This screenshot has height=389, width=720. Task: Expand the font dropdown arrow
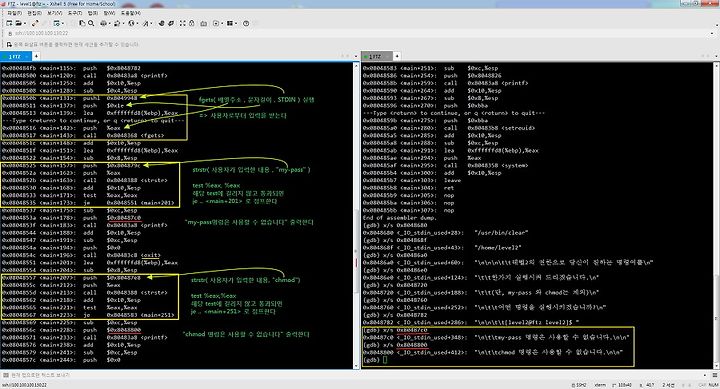[152, 23]
